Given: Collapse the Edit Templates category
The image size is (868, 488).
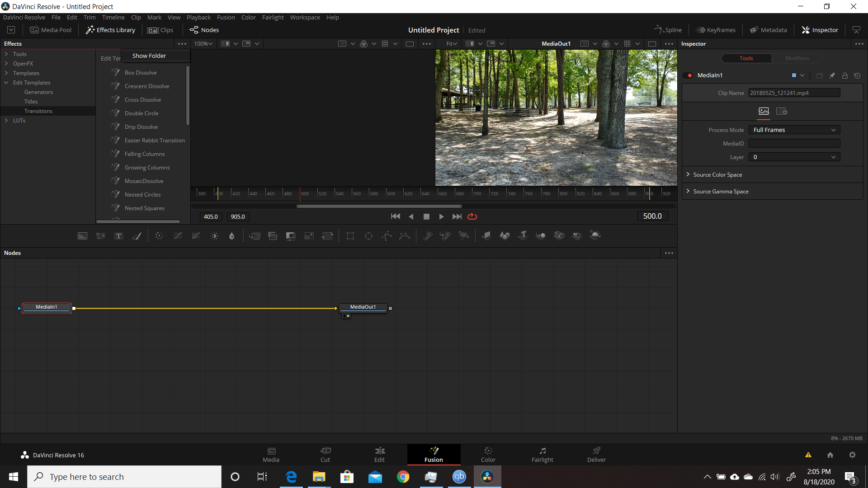Looking at the screenshot, I should point(6,82).
